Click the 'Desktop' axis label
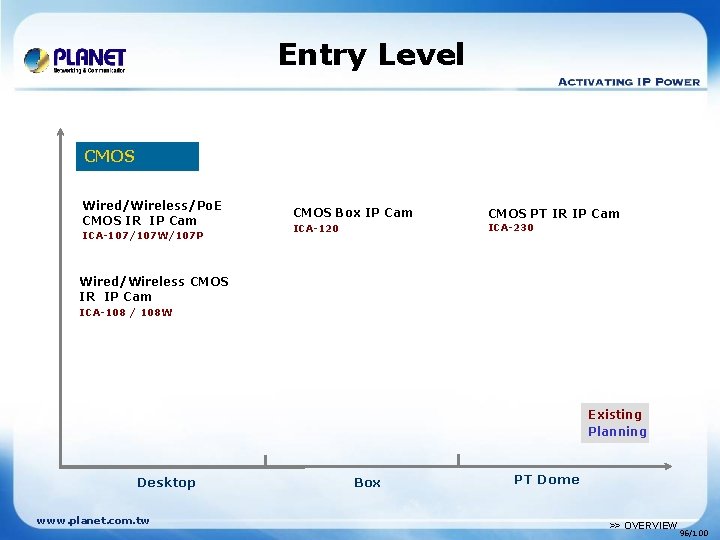 coord(166,483)
